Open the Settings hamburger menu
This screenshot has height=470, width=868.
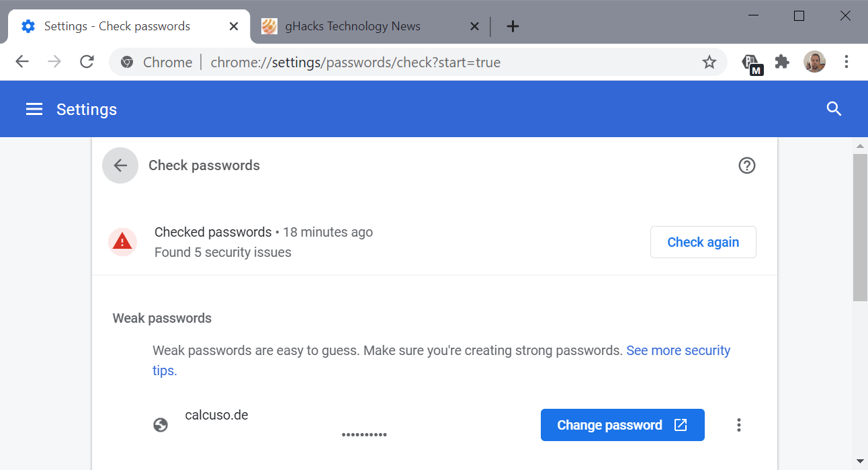[34, 110]
